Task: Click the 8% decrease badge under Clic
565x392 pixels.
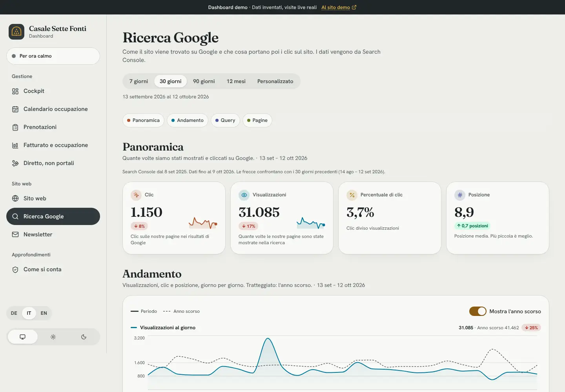Action: tap(139, 226)
